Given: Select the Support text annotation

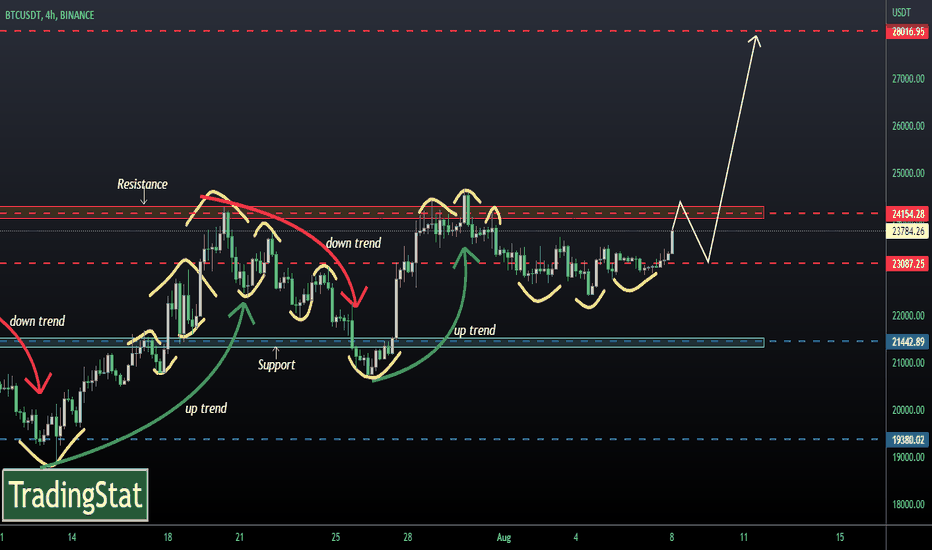Looking at the screenshot, I should [276, 364].
